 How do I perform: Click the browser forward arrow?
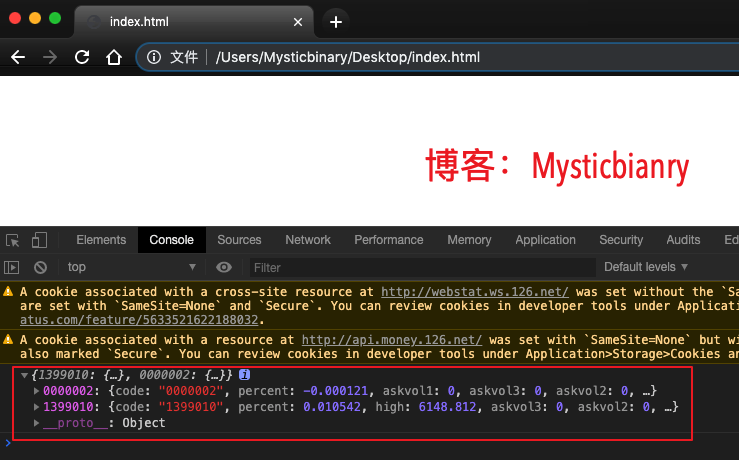[x=49, y=57]
